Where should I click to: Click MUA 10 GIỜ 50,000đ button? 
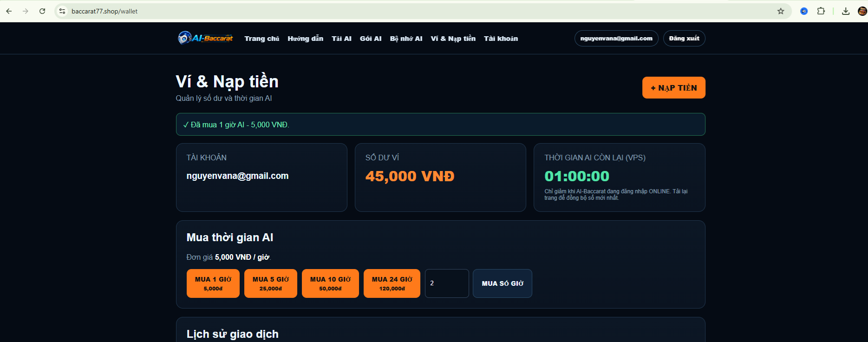point(330,283)
